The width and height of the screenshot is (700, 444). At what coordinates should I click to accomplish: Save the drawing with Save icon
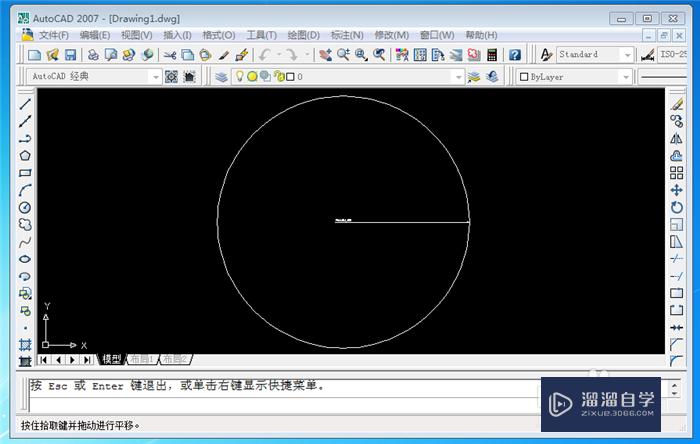[70, 55]
